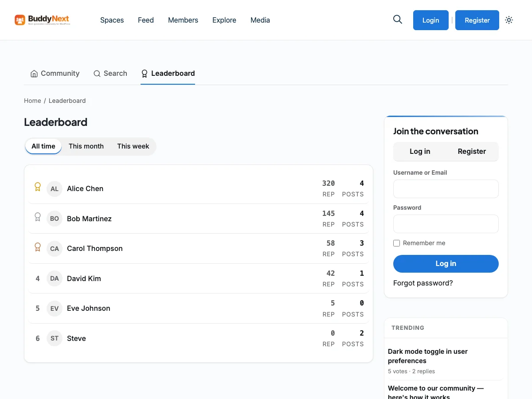Switch to Register tab in sidebar
The image size is (532, 399).
click(472, 151)
